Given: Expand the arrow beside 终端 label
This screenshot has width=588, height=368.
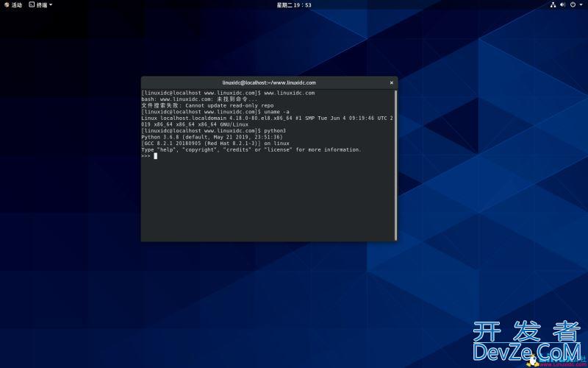Looking at the screenshot, I should tap(51, 5).
